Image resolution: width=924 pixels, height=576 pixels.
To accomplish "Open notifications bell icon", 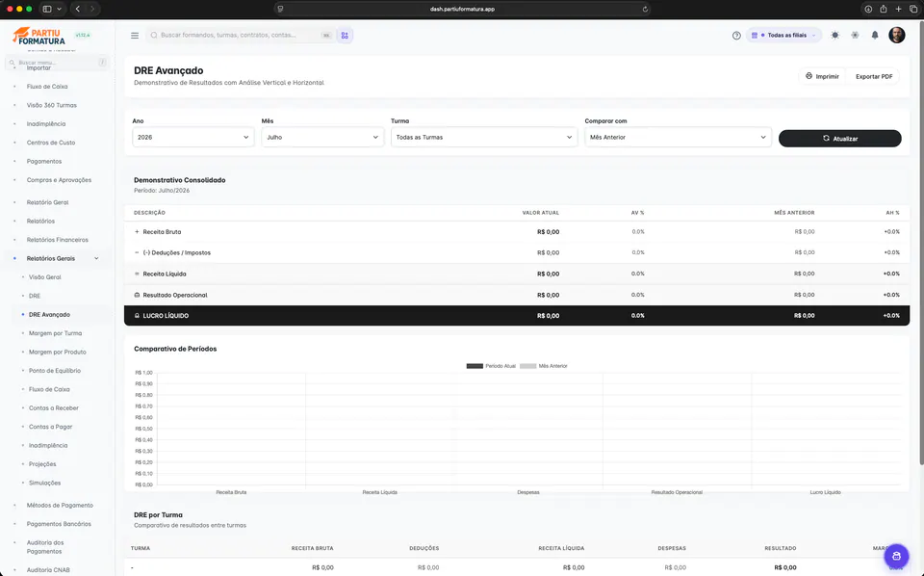I will pyautogui.click(x=875, y=36).
